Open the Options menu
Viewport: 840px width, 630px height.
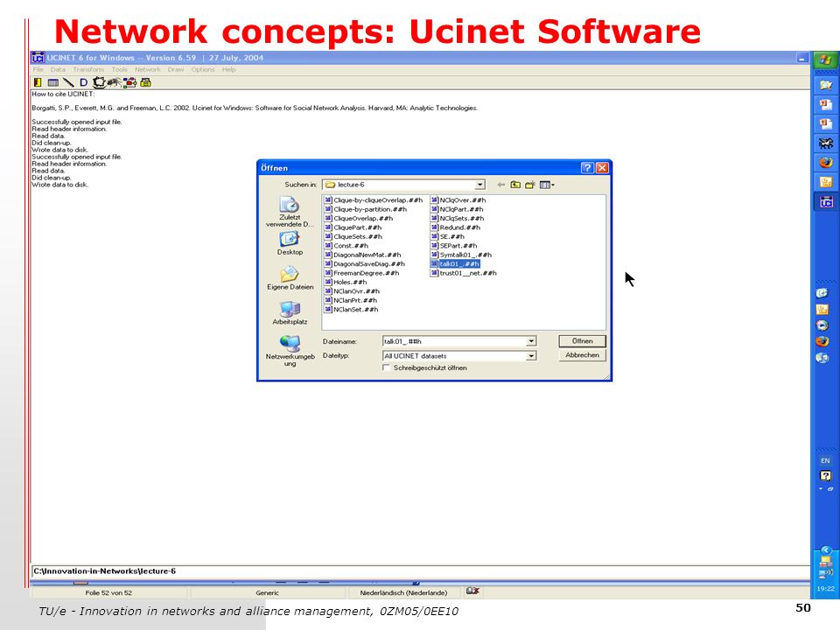click(x=203, y=70)
